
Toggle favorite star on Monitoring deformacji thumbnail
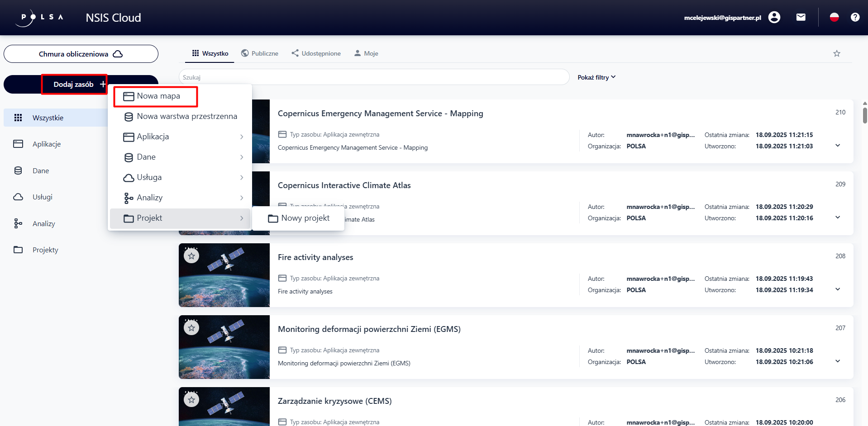[191, 328]
